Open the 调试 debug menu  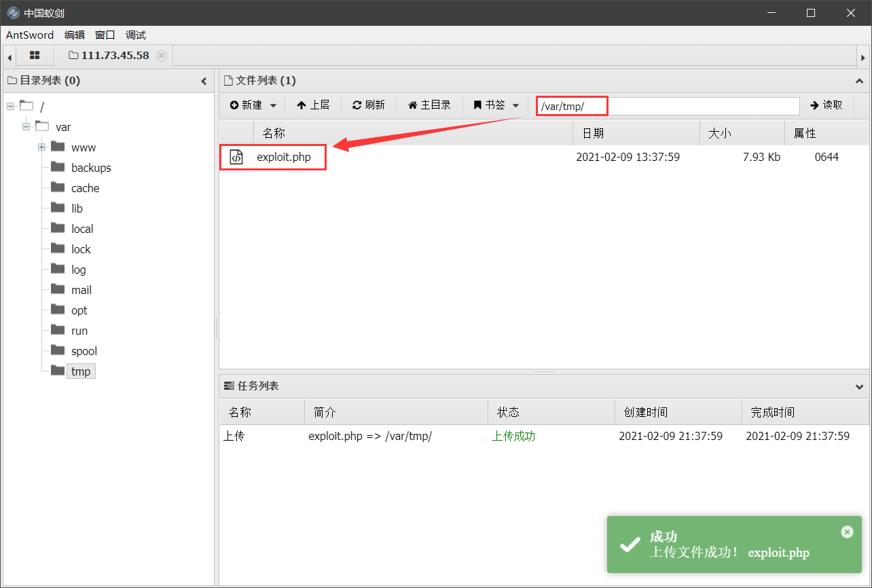(136, 35)
